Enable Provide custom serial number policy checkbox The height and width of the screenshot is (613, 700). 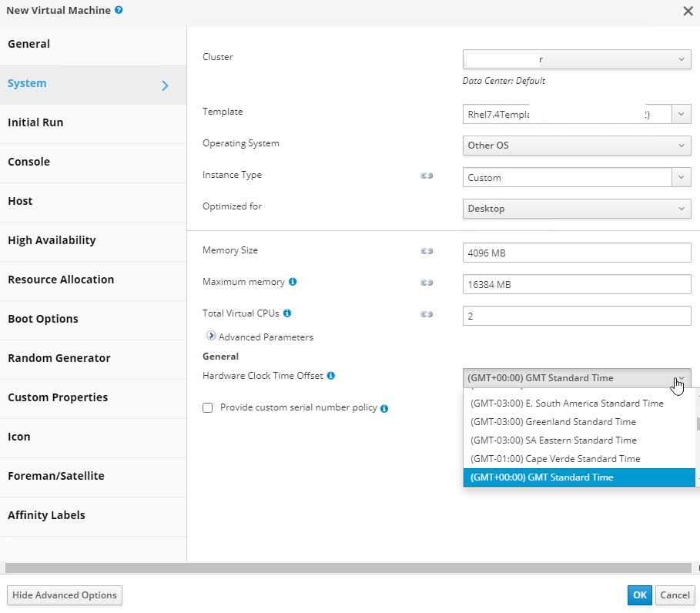coord(207,408)
